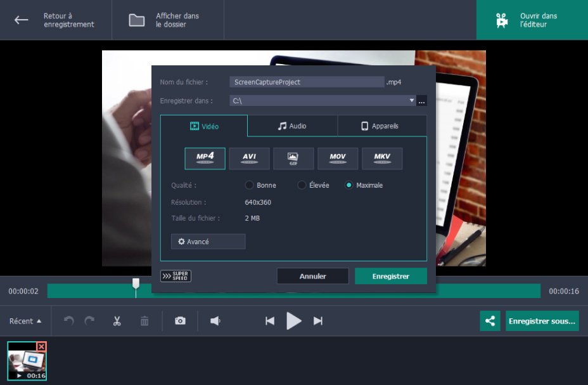
Task: Select the 00:16 recording thumbnail
Action: click(x=27, y=361)
